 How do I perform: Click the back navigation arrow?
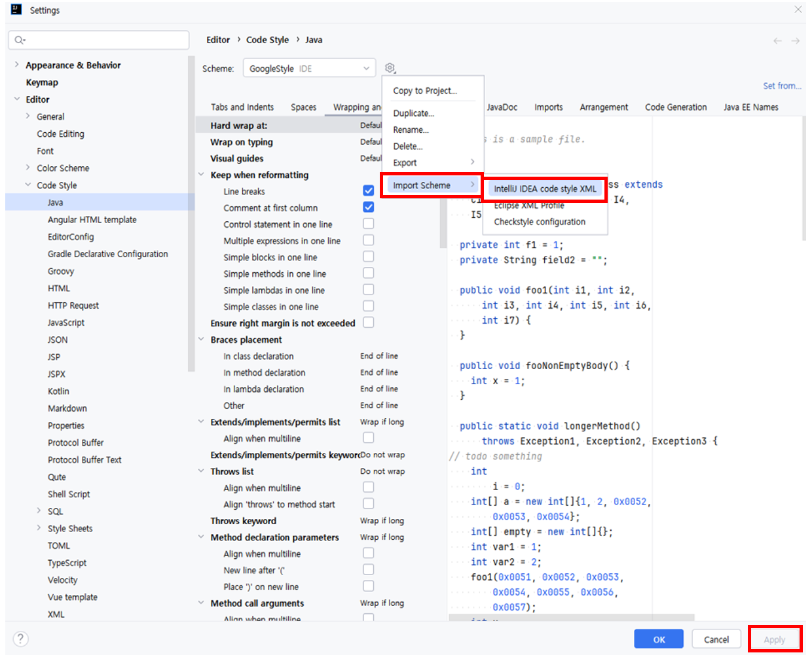(x=777, y=41)
